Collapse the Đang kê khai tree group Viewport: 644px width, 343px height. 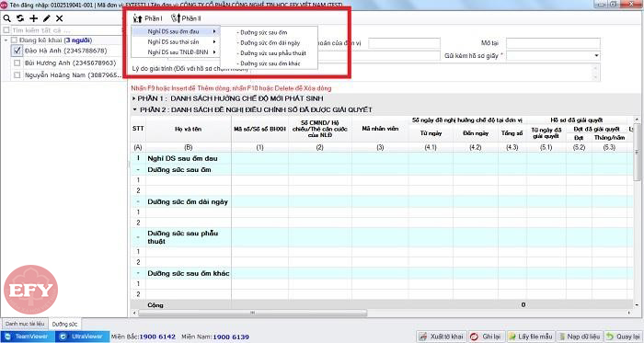(6, 40)
